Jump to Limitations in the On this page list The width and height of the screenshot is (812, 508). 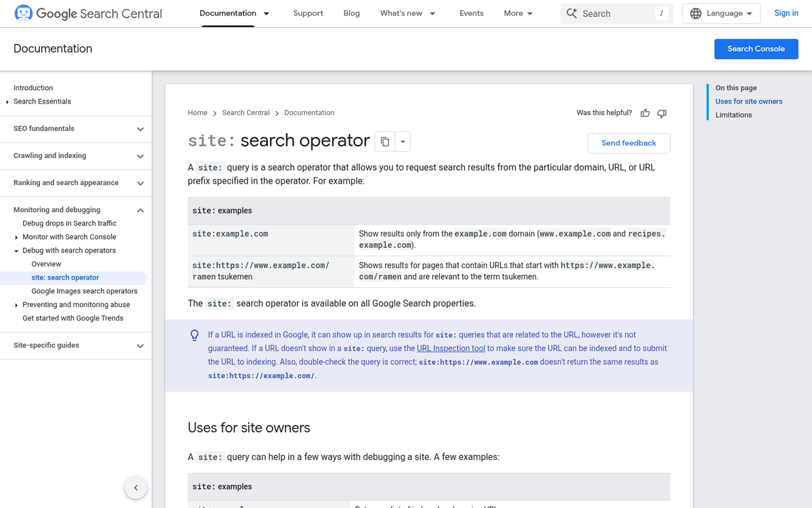pyautogui.click(x=734, y=114)
